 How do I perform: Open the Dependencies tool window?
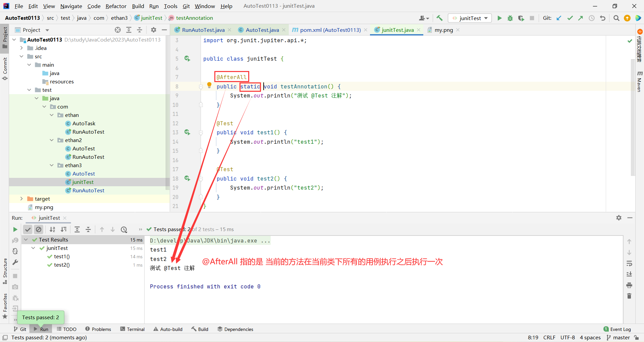pyautogui.click(x=235, y=329)
